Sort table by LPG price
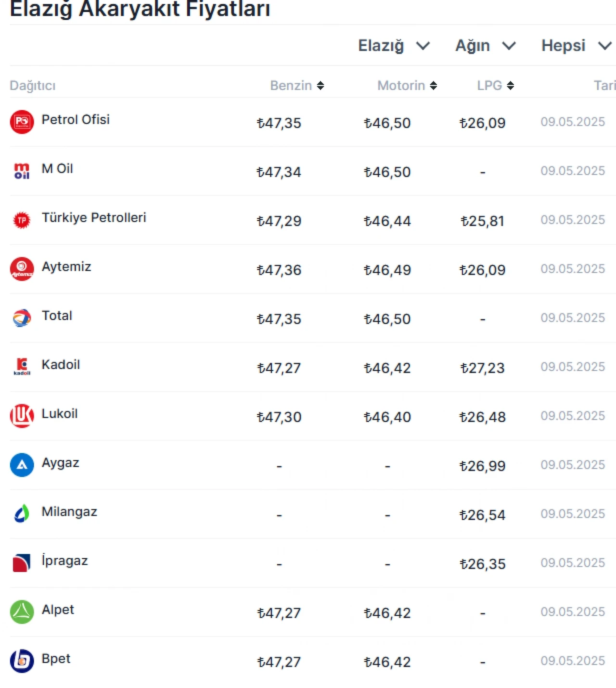Screen dimensions: 616x688 (x=496, y=86)
